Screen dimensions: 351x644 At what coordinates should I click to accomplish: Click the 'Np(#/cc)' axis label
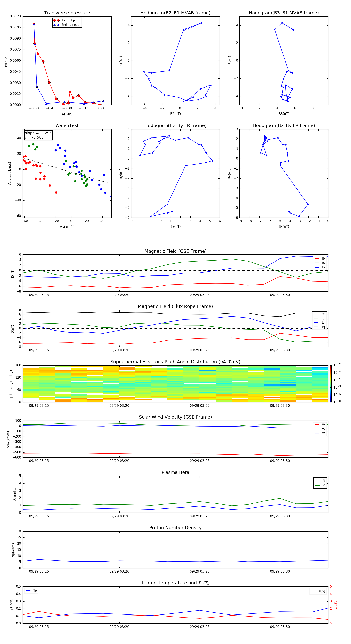point(13,550)
